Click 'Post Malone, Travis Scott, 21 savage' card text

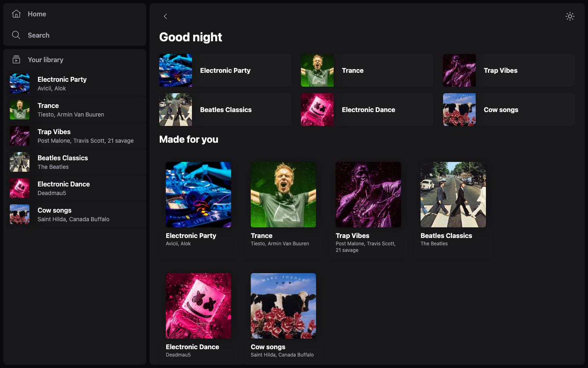click(365, 247)
